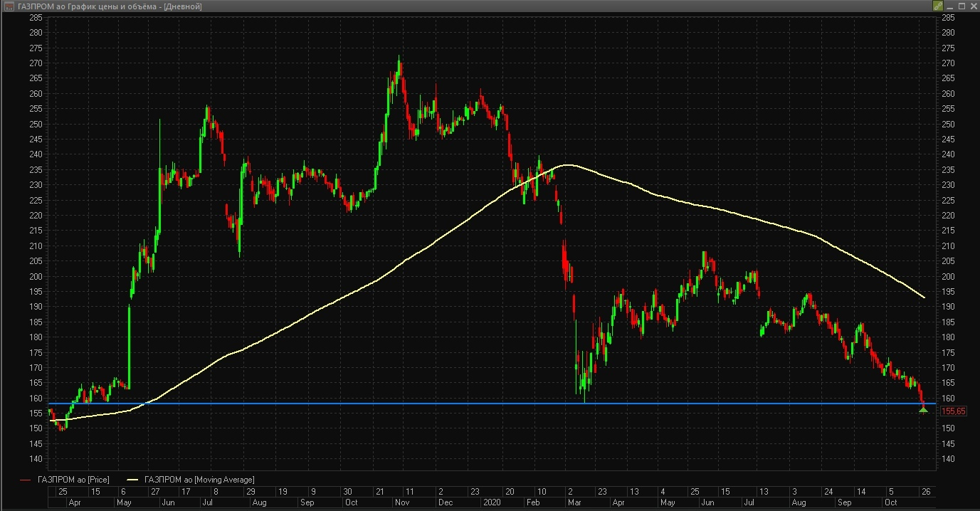Click the 285 value on right price axis

point(948,17)
